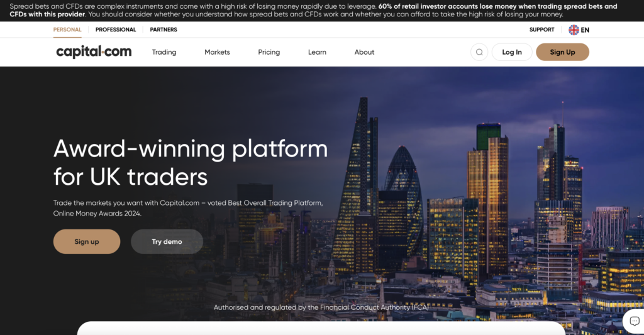Click the 'Online Money Awards 2024' text
The height and width of the screenshot is (335, 644).
click(97, 214)
